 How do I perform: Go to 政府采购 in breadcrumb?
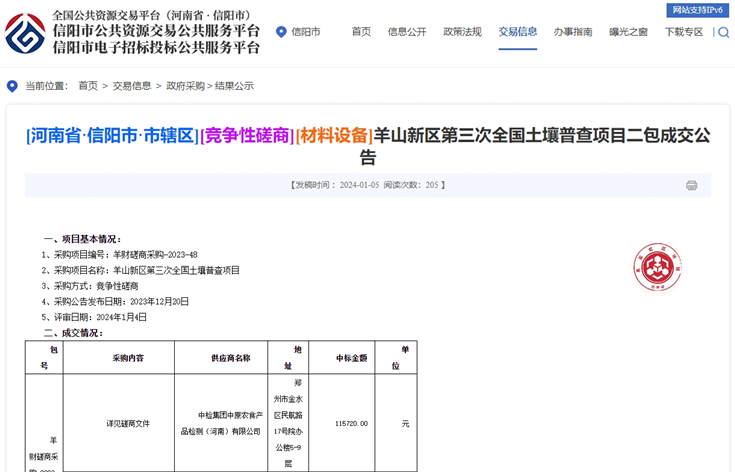tap(186, 86)
